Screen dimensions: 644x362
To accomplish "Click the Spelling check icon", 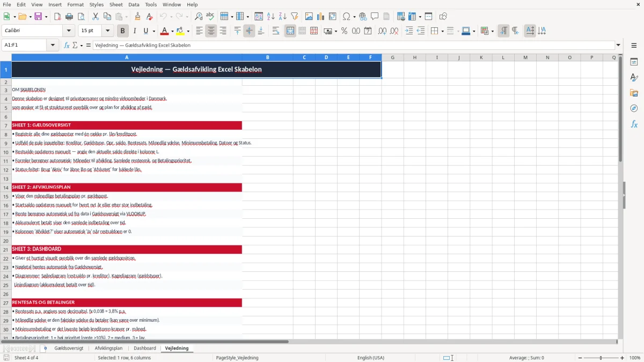I will 210,17.
